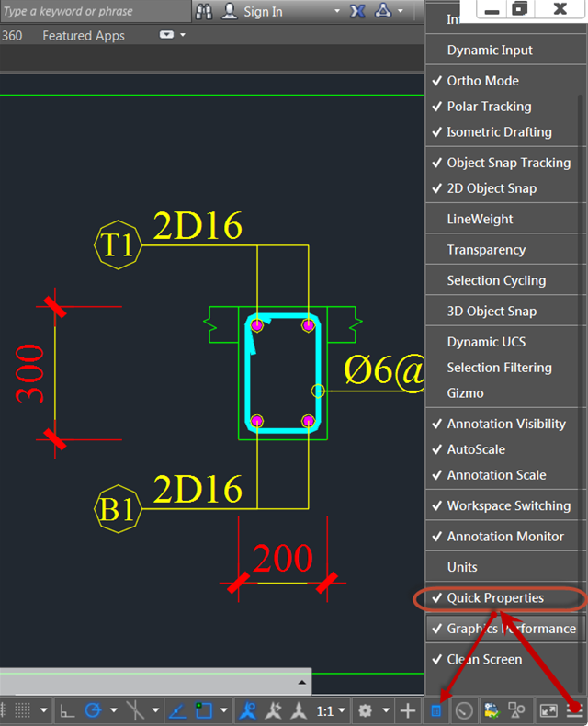Switch to the 360 ribbon tab

click(12, 36)
